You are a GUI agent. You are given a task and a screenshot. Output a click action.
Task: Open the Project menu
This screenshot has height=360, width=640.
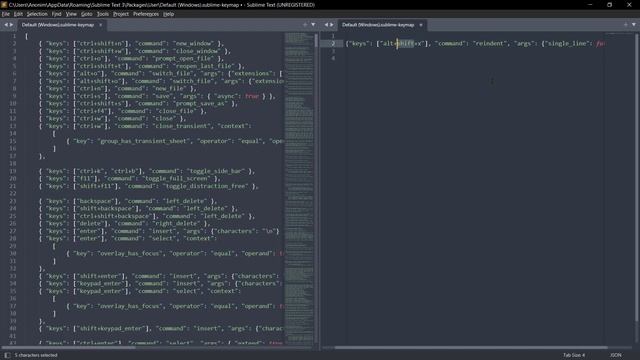(x=121, y=14)
